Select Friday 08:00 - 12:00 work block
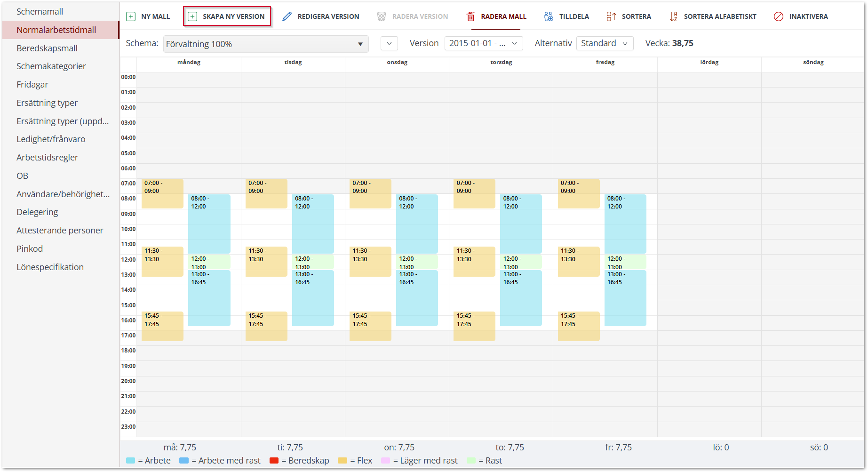The height and width of the screenshot is (472, 868). point(625,224)
